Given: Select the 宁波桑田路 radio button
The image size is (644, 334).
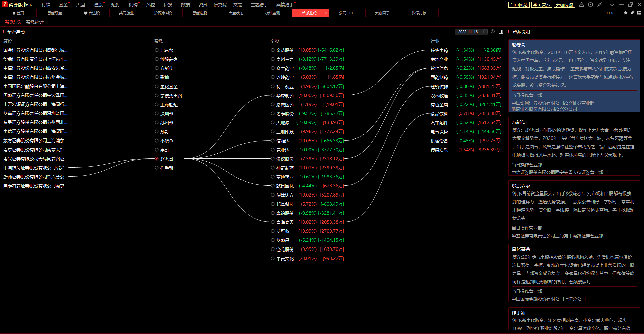Looking at the screenshot, I should point(157,95).
